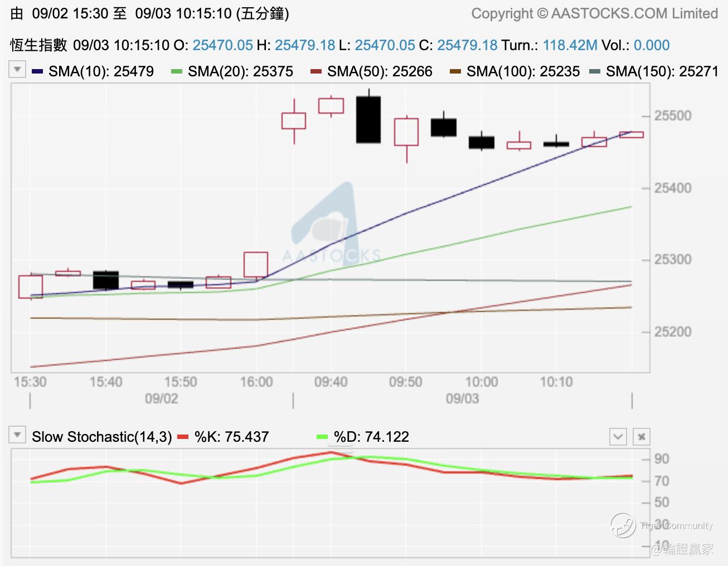728x566 pixels.
Task: Click the AASTOCKS watermark logo in the chart
Action: pyautogui.click(x=331, y=224)
